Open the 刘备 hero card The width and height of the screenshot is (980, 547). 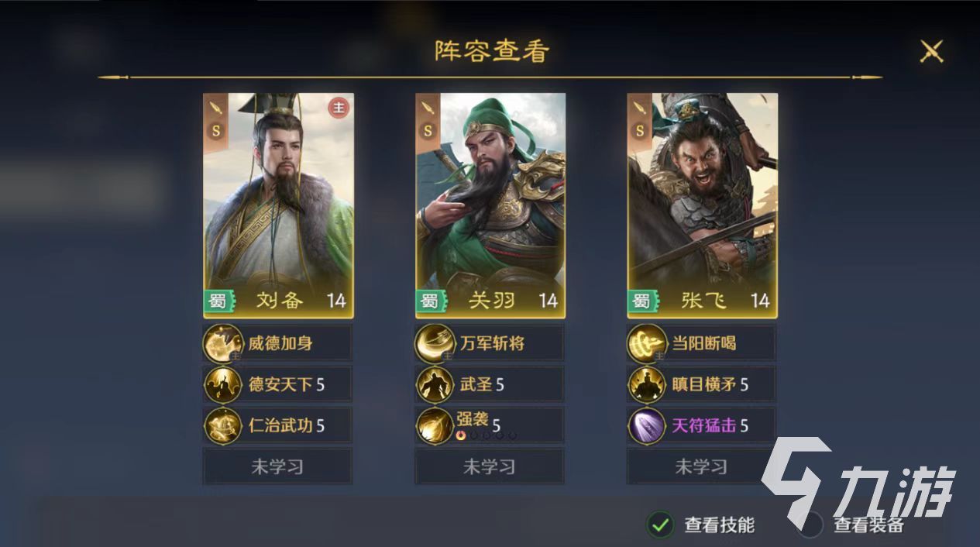[278, 205]
